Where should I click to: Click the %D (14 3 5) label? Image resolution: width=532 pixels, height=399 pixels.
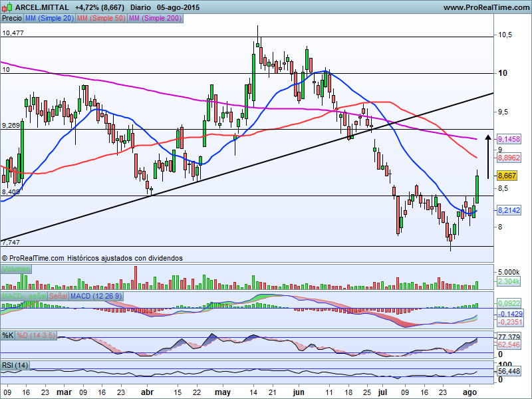(x=36, y=335)
